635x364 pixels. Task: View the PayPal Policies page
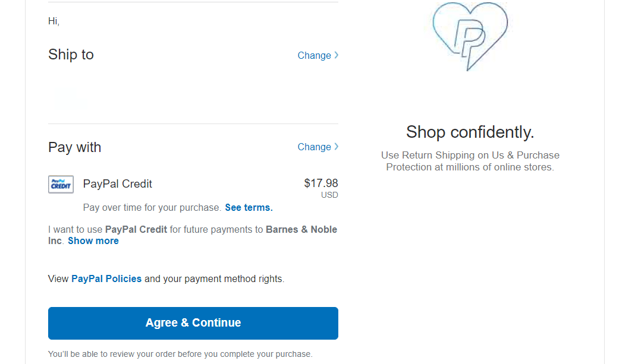[106, 278]
